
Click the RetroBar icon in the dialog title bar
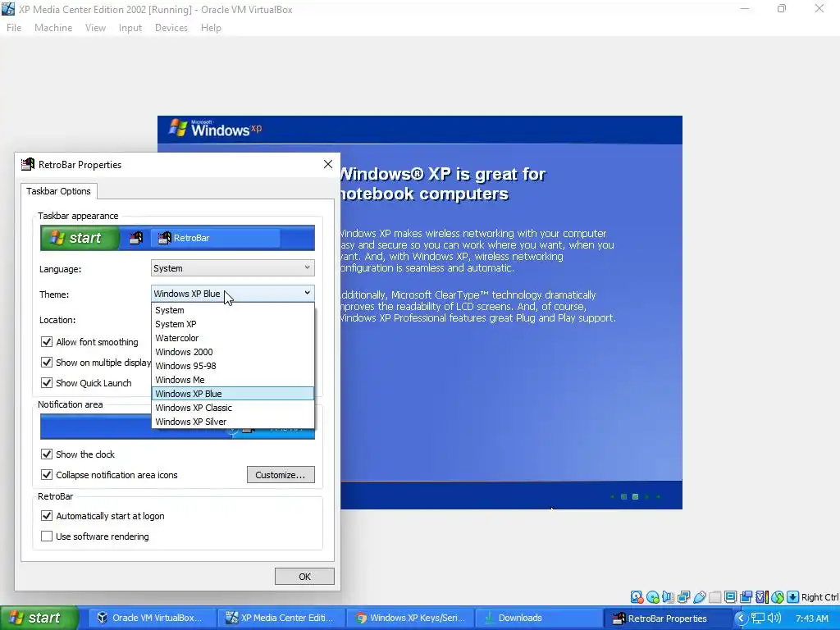(28, 164)
